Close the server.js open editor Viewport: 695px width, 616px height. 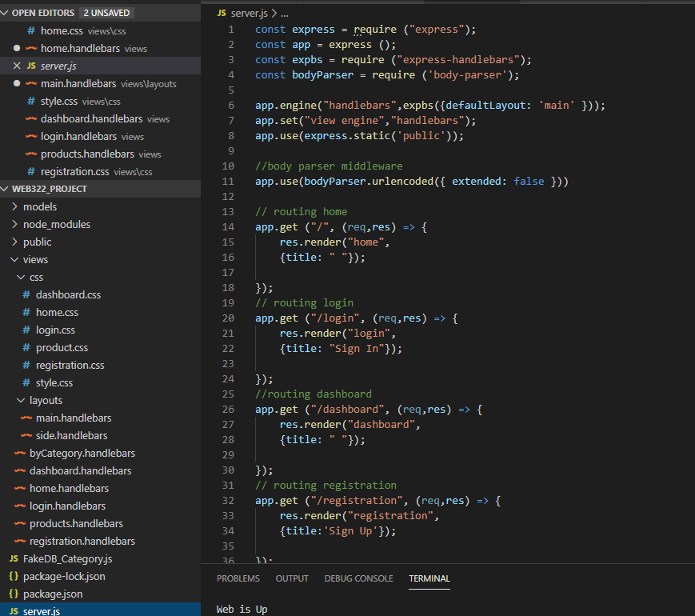[x=17, y=66]
